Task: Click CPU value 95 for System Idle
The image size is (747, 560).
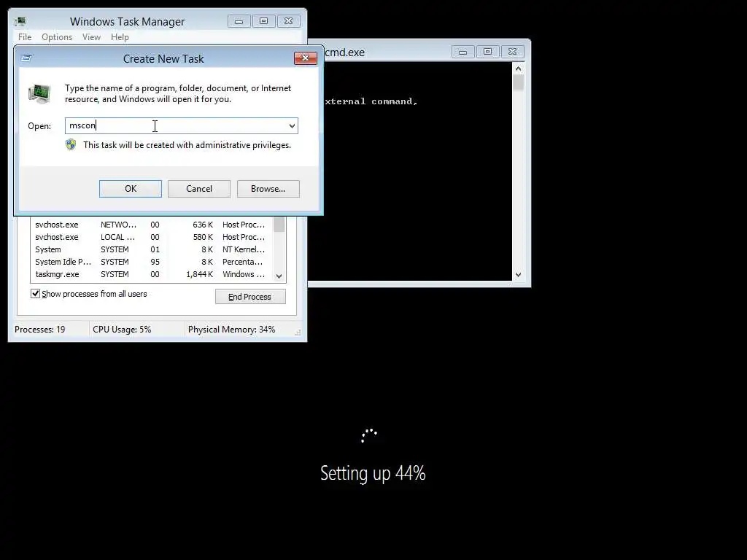Action: [x=155, y=262]
